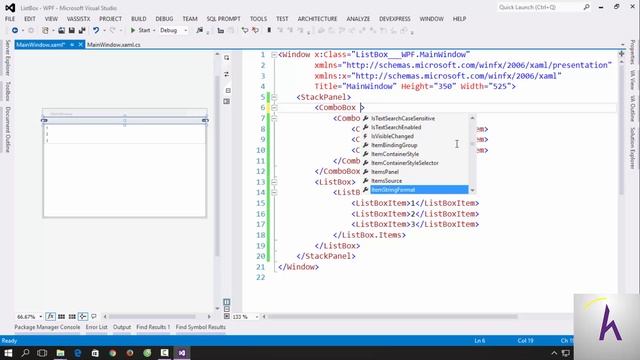Open the Document Outline side panel
The image size is (640, 360).
click(x=7, y=129)
